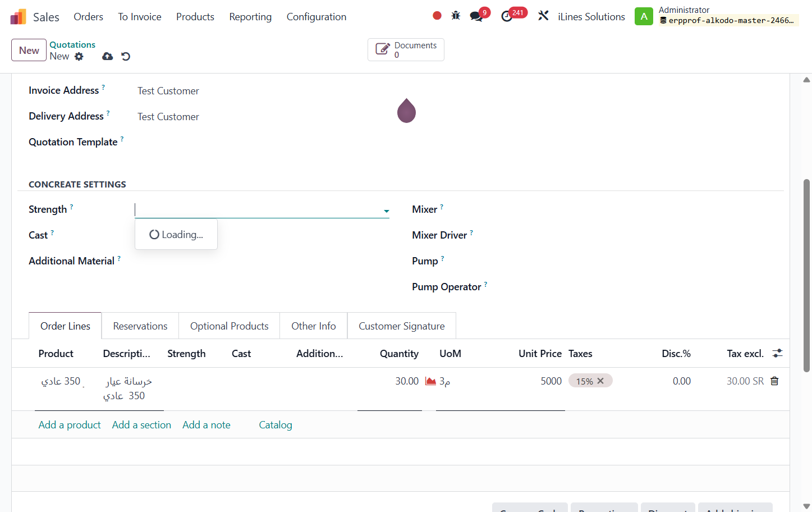Screen dimensions: 812x512
Task: Switch to the Other Info tab
Action: point(314,326)
